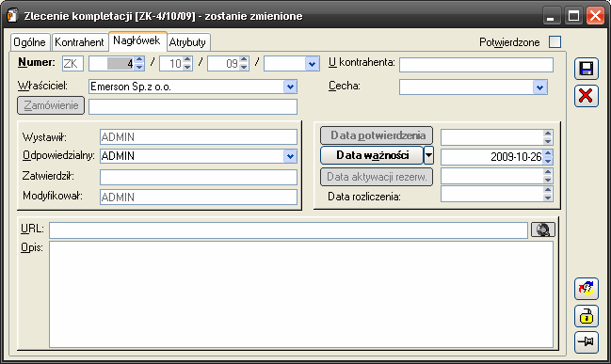Click the ZK series prefix field

pos(72,64)
